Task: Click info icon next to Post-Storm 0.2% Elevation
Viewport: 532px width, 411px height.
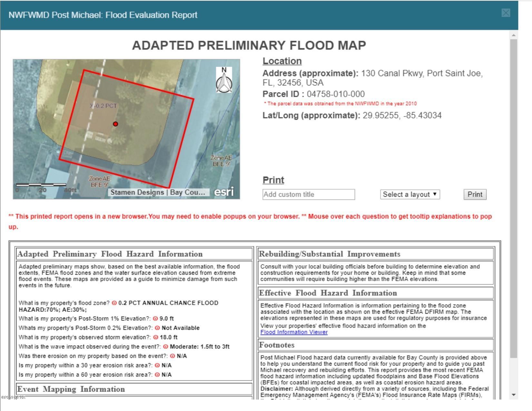Action: pyautogui.click(x=157, y=328)
